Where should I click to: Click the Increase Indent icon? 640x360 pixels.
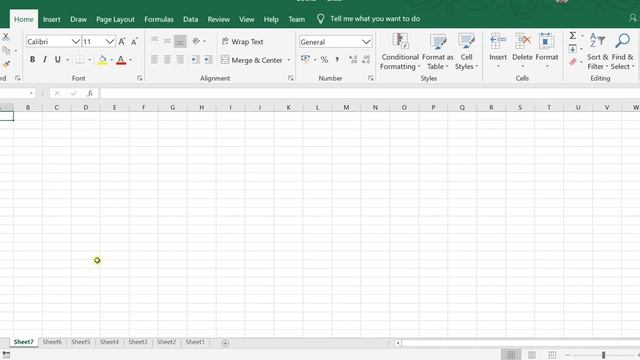tap(208, 60)
